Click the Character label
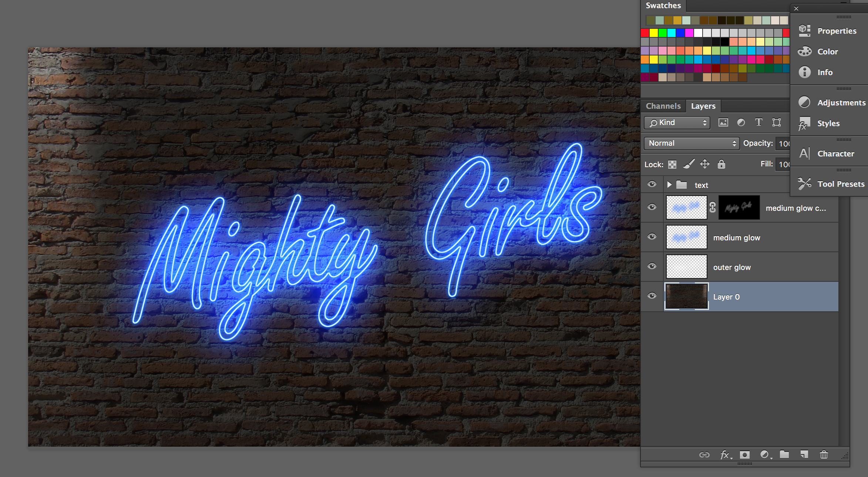The height and width of the screenshot is (477, 868). tap(836, 153)
